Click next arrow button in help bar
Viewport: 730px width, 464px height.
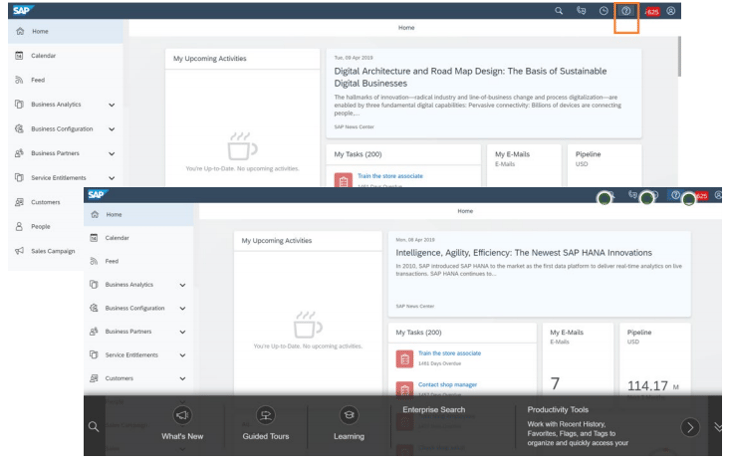point(690,427)
